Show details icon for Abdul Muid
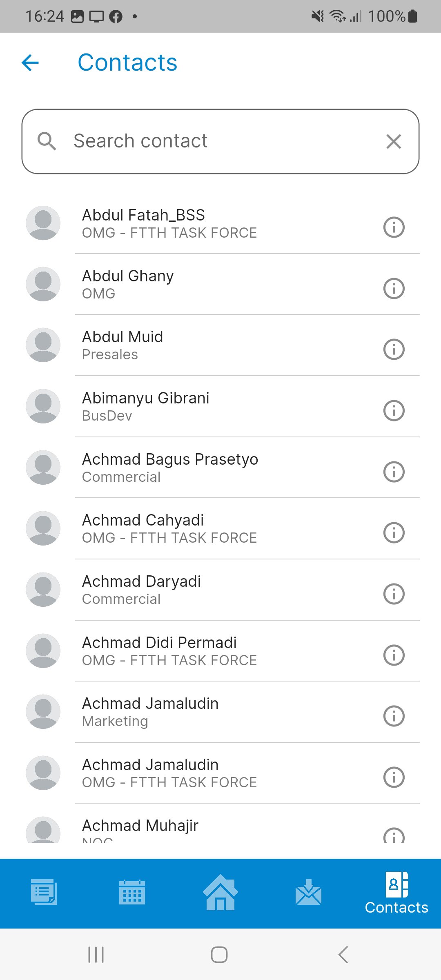The height and width of the screenshot is (980, 441). (x=394, y=349)
